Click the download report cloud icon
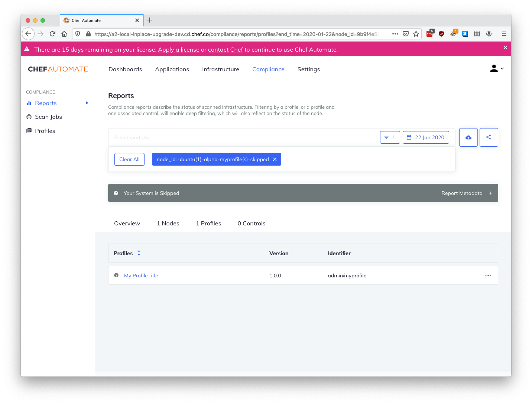This screenshot has height=404, width=532. pyautogui.click(x=468, y=137)
